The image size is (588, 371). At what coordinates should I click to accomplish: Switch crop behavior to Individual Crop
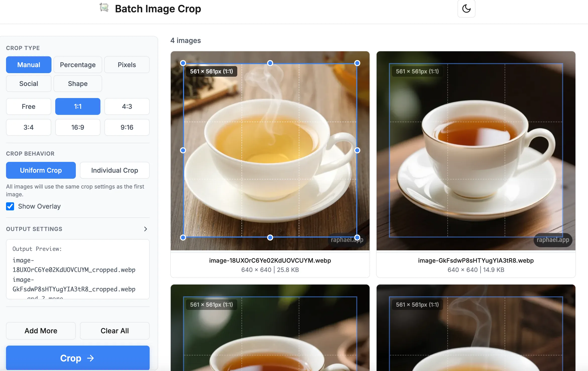pos(114,170)
